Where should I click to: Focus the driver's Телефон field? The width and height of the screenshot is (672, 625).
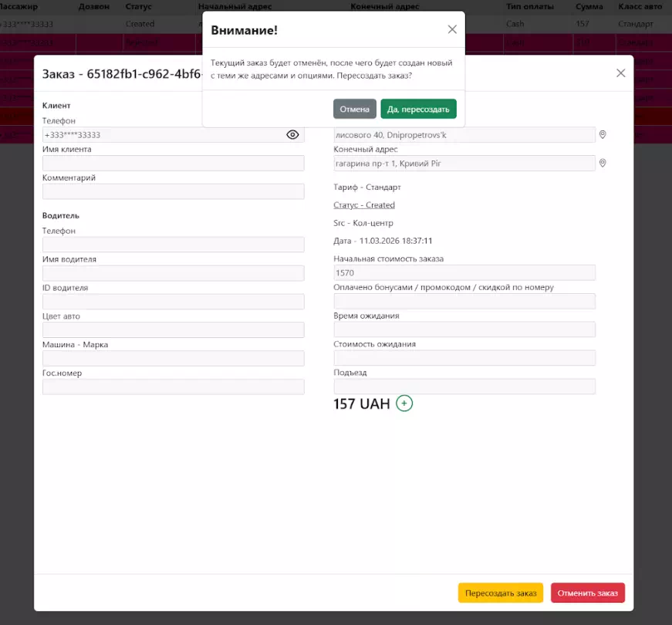(173, 245)
